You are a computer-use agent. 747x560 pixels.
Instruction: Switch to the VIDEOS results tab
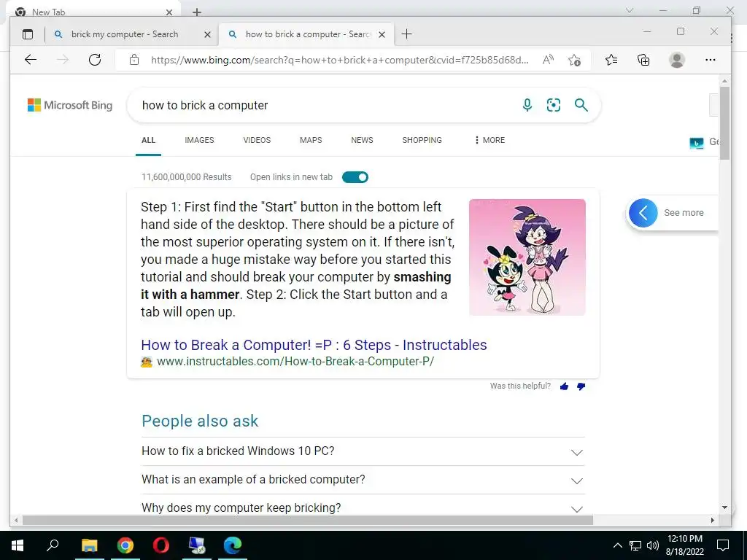pos(257,140)
